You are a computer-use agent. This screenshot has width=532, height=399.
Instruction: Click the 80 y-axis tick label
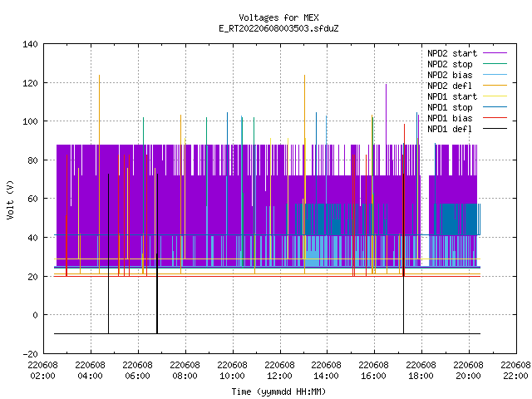(x=32, y=160)
